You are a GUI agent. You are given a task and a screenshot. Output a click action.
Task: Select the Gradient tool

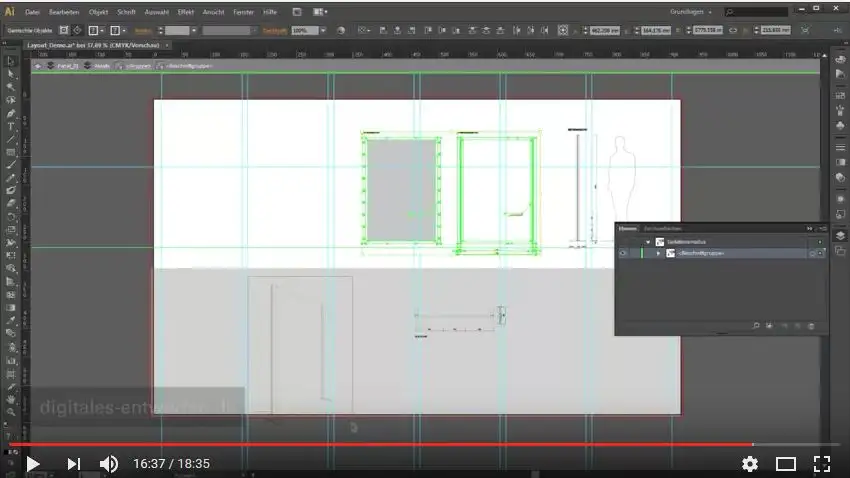[10, 308]
